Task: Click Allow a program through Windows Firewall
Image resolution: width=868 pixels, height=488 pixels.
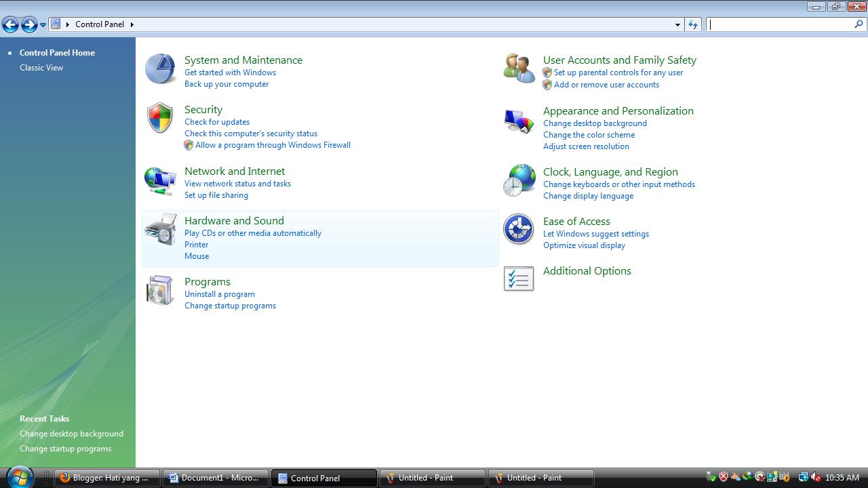Action: (273, 145)
